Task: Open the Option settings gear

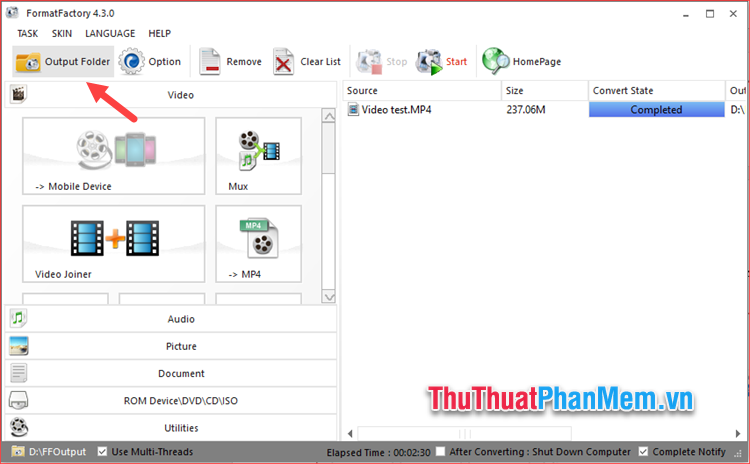Action: click(x=151, y=62)
